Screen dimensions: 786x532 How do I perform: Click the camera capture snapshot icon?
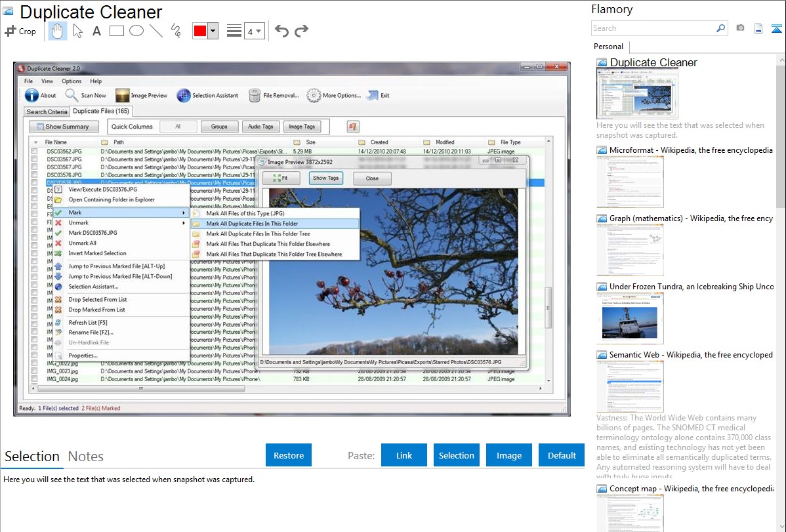tap(740, 28)
